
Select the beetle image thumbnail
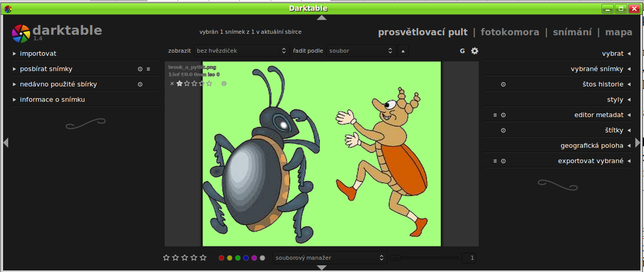coord(321,154)
